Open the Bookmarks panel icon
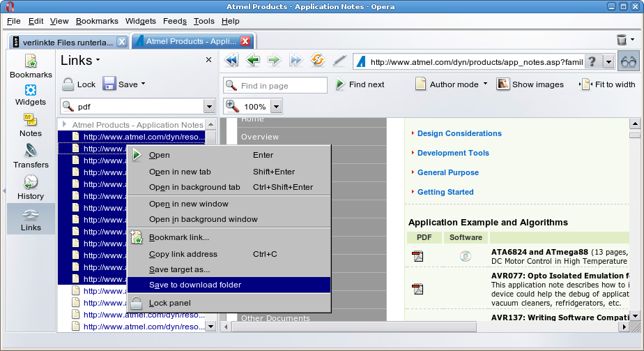 pos(31,66)
